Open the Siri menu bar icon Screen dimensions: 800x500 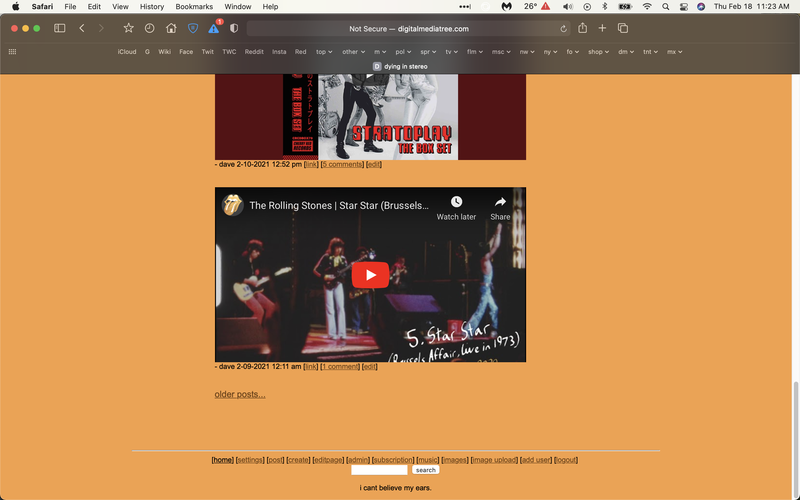tap(701, 7)
